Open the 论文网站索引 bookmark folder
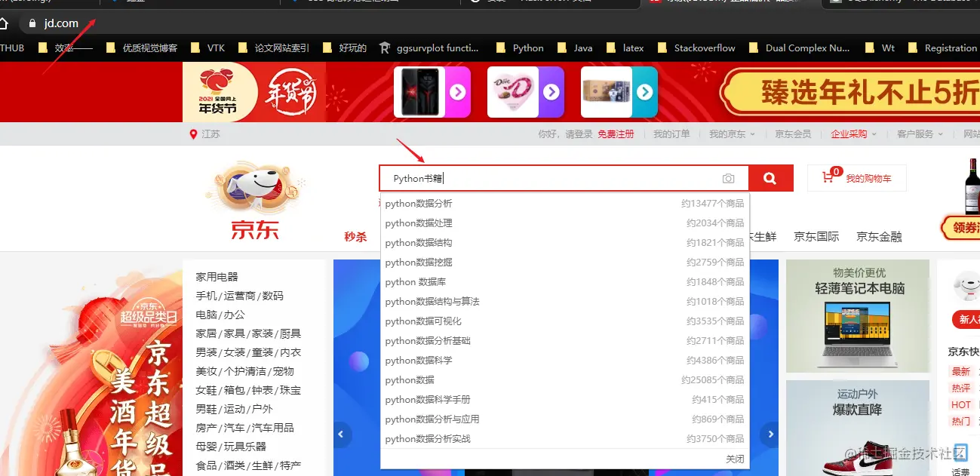 tap(273, 48)
